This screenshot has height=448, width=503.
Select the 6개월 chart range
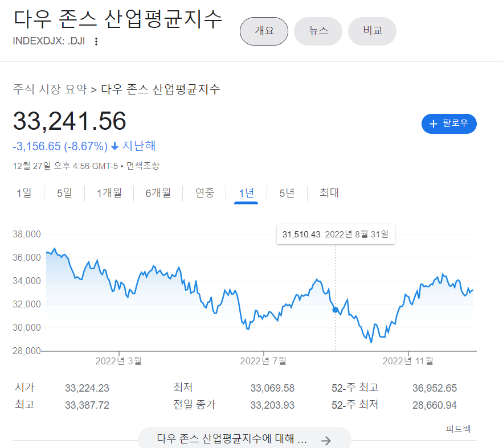tap(158, 193)
